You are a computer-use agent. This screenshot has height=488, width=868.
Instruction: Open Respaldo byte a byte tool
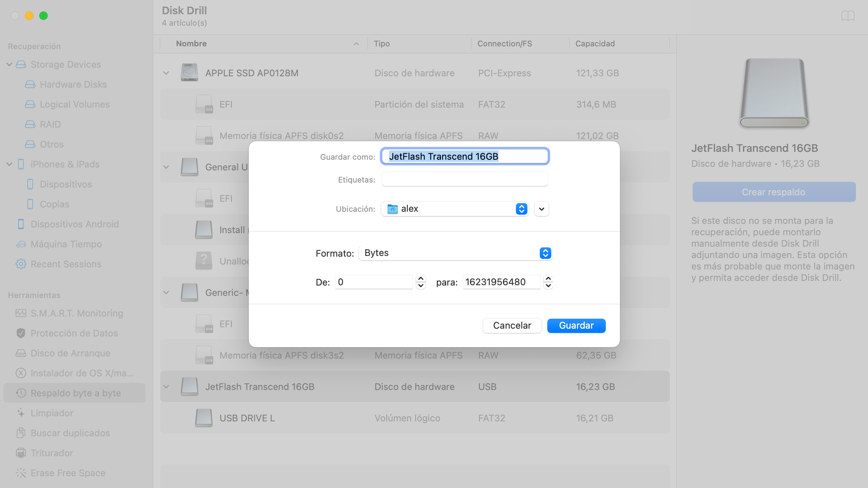tap(74, 393)
